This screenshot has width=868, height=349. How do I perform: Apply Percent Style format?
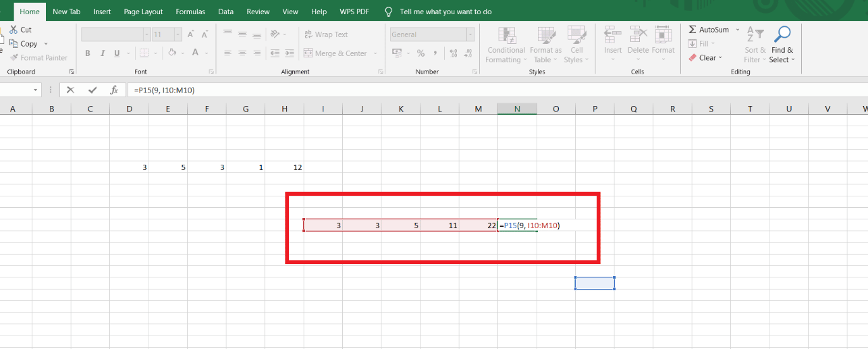pos(421,53)
